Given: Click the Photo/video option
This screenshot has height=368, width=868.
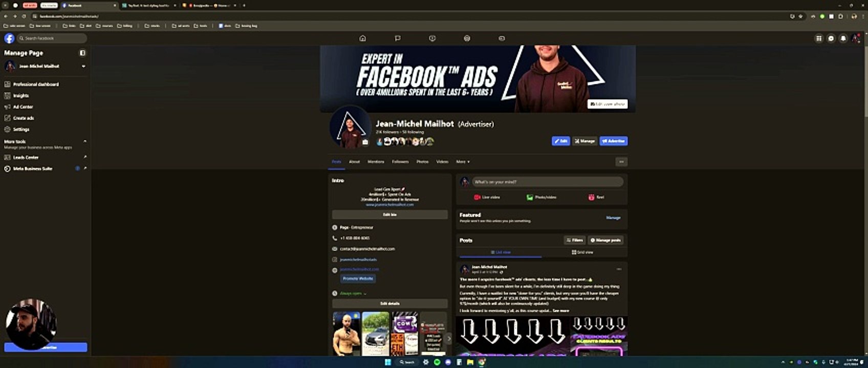Looking at the screenshot, I should (x=541, y=197).
